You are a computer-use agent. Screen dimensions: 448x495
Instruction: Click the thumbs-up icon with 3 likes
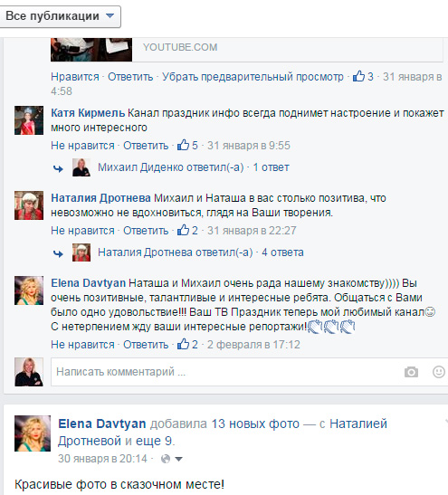(x=358, y=76)
